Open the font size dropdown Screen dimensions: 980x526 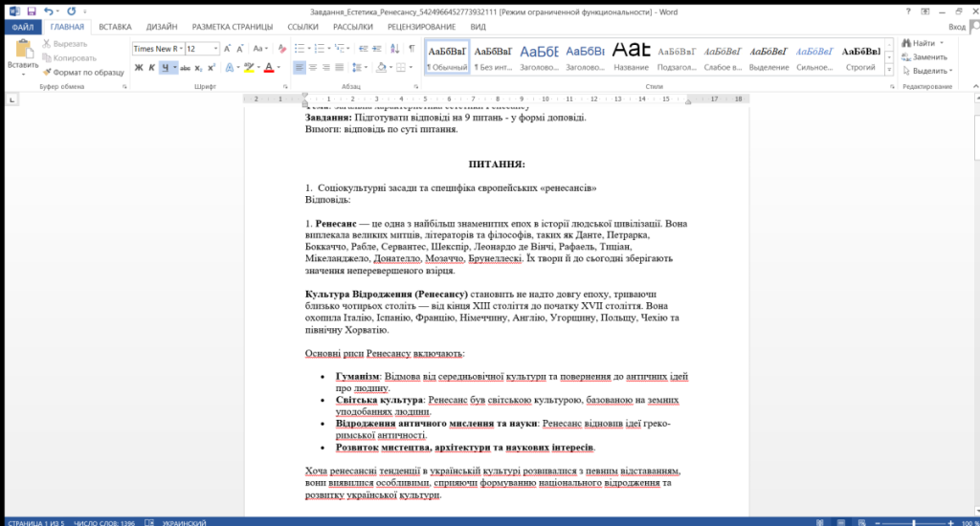click(x=216, y=49)
